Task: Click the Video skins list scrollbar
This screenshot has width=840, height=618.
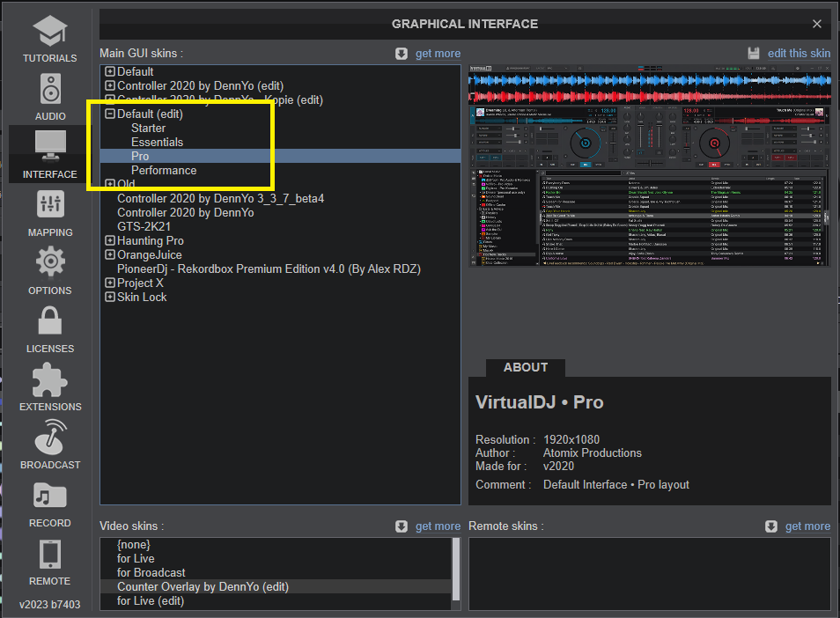Action: (456, 569)
